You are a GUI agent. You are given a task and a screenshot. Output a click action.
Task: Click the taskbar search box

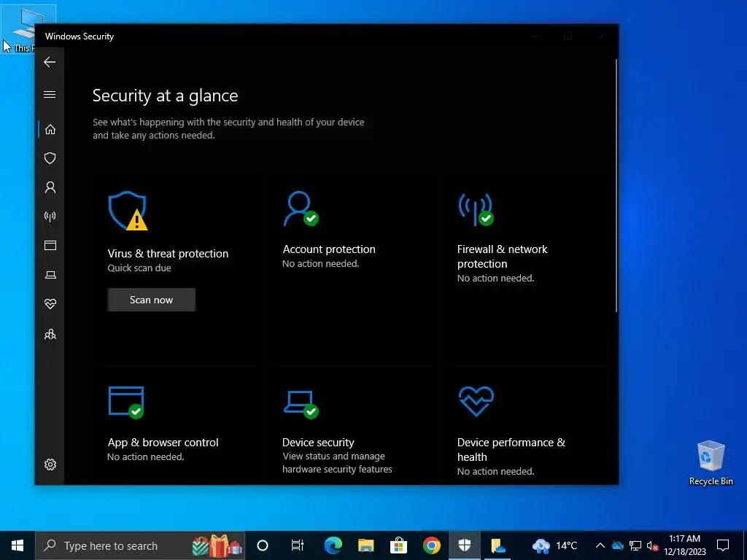(140, 545)
